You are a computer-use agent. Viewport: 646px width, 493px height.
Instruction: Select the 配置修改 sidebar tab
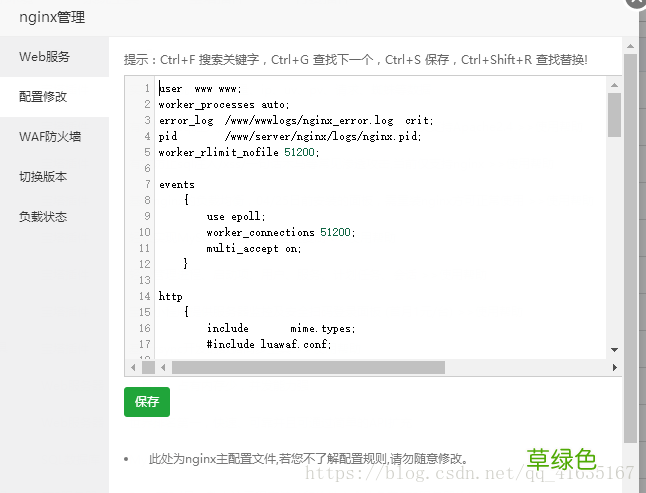tap(54, 97)
